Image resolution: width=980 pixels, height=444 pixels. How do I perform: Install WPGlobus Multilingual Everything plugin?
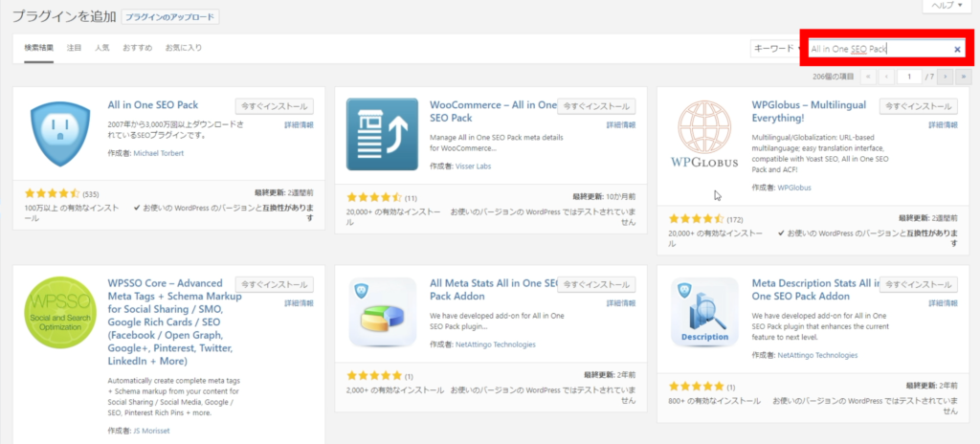click(x=918, y=106)
